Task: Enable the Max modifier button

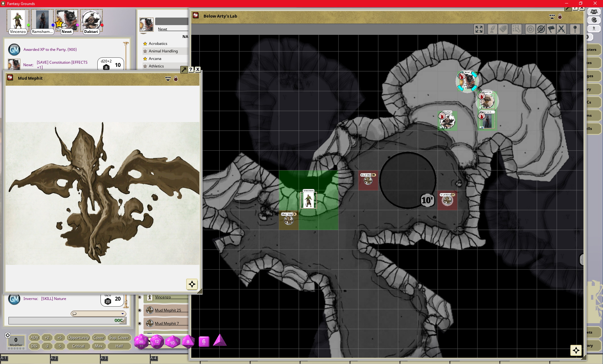Action: point(99,346)
